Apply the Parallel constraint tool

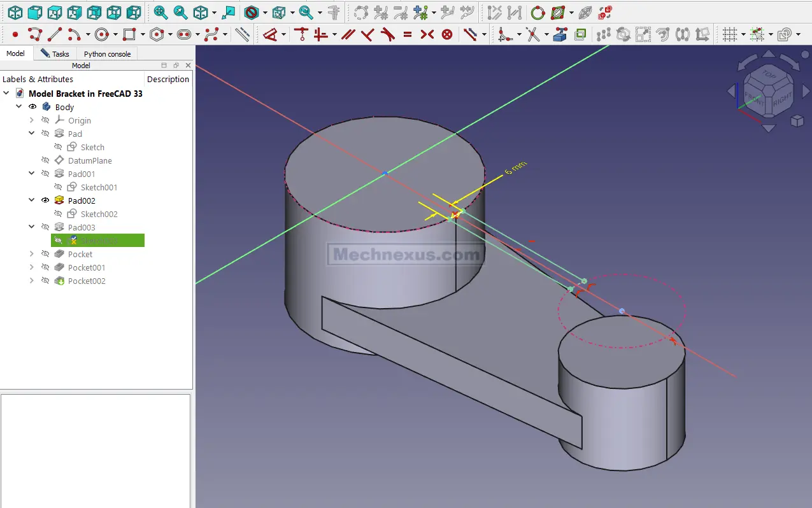click(x=348, y=34)
